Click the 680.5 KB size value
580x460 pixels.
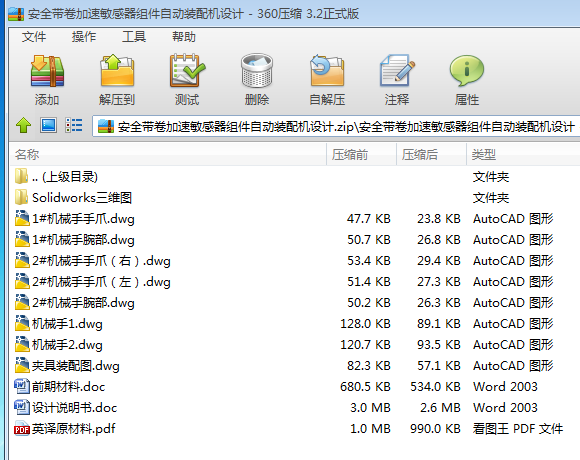(x=365, y=386)
